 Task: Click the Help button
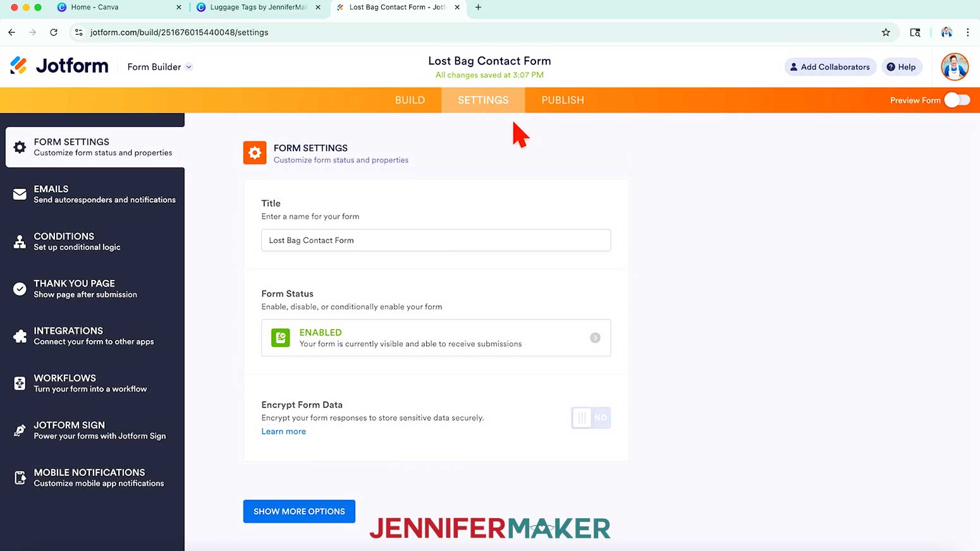tap(902, 67)
